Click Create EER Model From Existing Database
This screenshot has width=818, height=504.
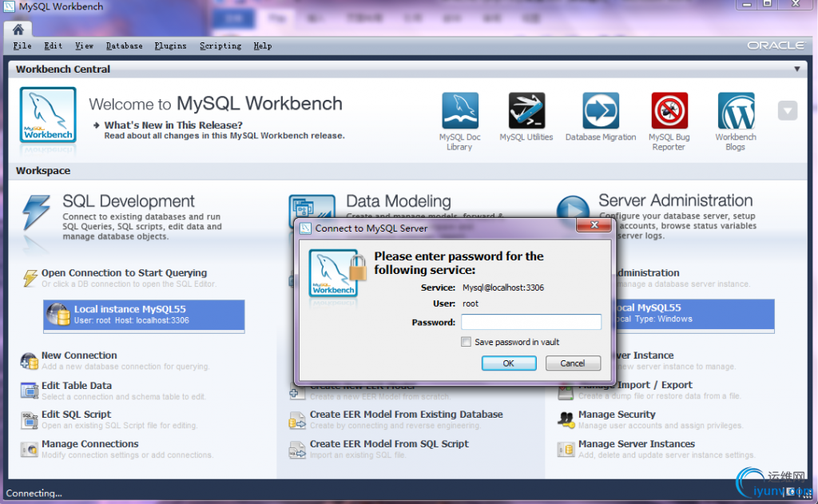[x=407, y=415]
